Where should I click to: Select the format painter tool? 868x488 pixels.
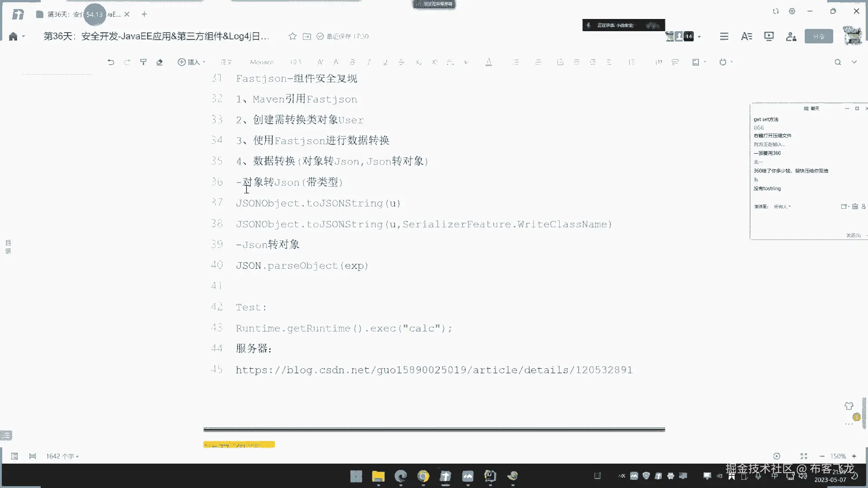[x=143, y=62]
